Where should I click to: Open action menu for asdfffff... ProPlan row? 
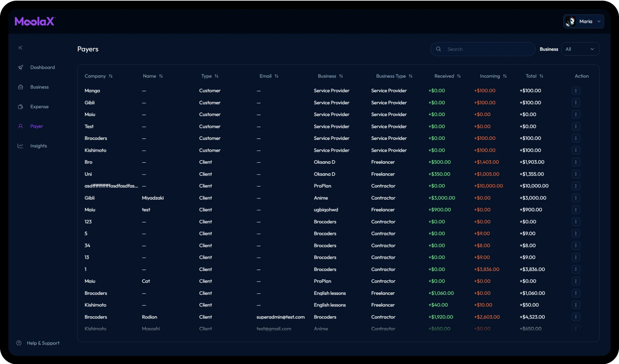[x=576, y=186]
